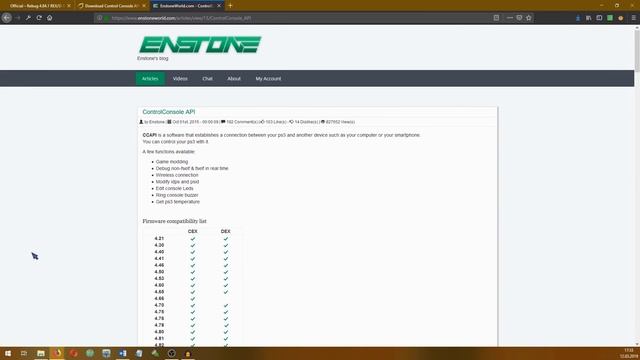Click the 4.66 firmware row label
Screen dimensions: 640x360
(159, 298)
